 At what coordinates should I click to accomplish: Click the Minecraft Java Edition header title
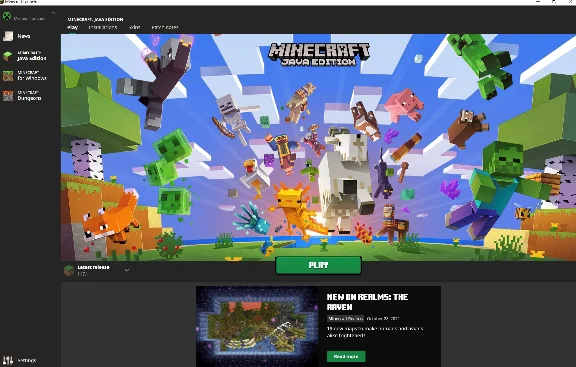[x=96, y=19]
